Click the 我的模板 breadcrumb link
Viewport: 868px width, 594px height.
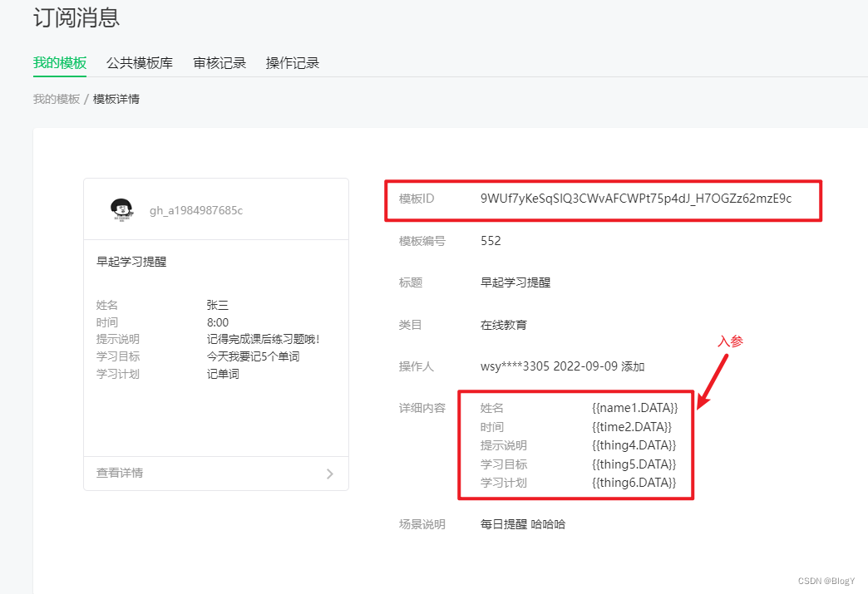pos(55,99)
